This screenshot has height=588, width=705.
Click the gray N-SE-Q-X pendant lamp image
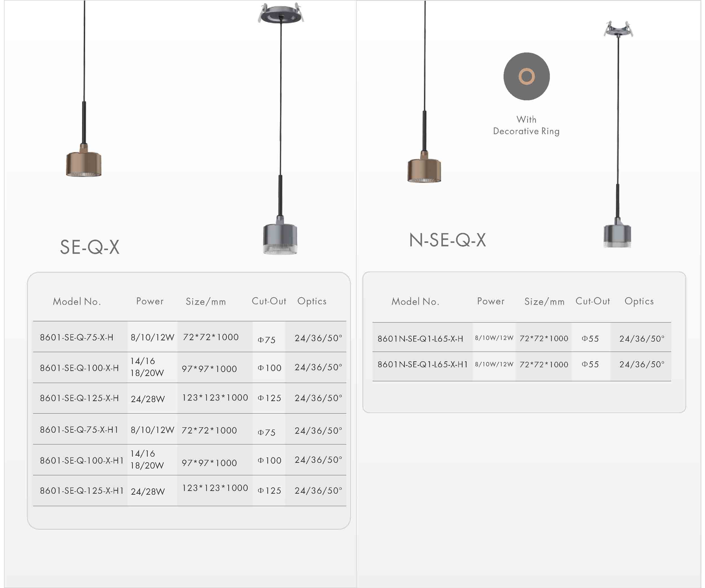[617, 235]
